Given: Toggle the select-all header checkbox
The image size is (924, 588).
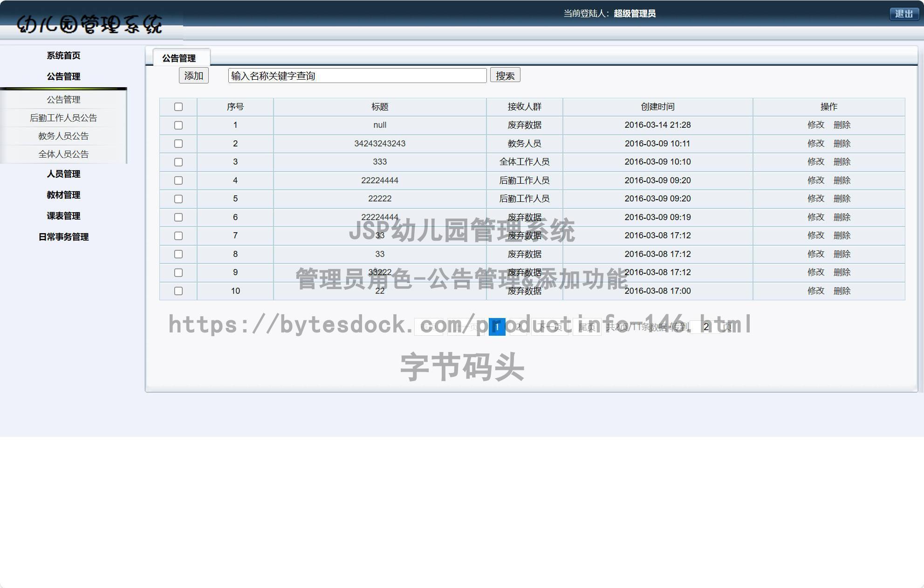Looking at the screenshot, I should tap(178, 107).
